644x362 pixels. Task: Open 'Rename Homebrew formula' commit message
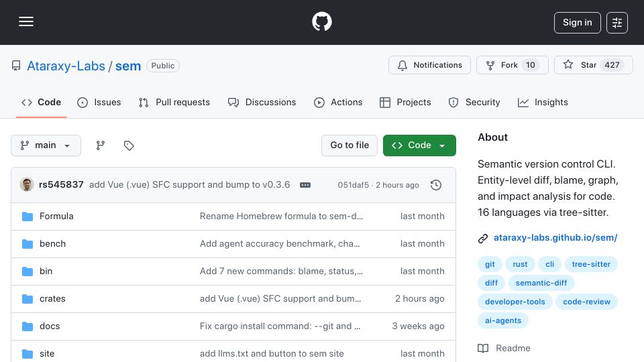281,217
